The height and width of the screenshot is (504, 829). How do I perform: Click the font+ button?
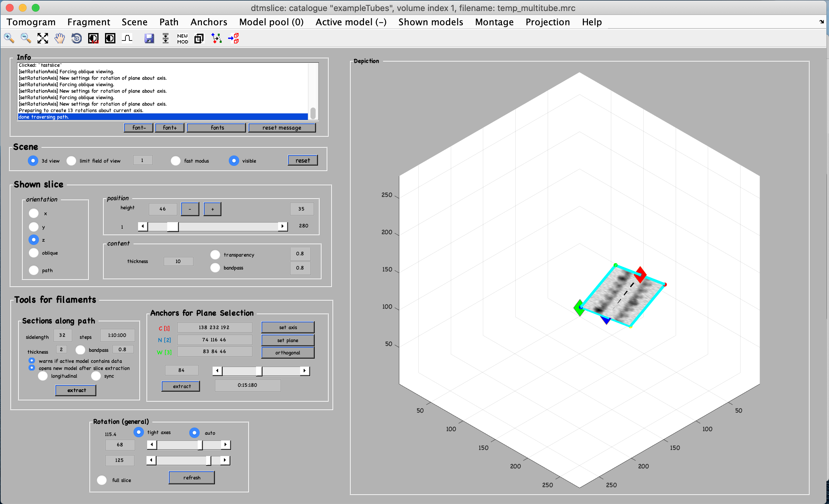169,128
